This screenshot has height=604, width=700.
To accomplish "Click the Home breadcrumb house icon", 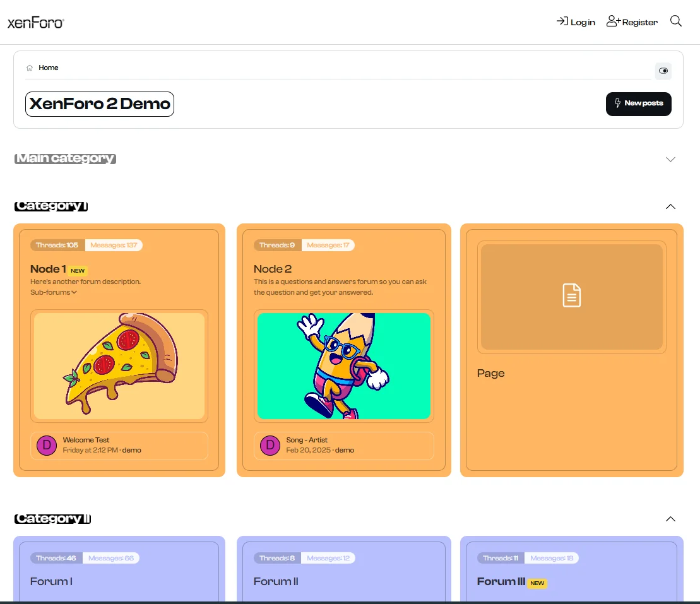I will point(30,68).
